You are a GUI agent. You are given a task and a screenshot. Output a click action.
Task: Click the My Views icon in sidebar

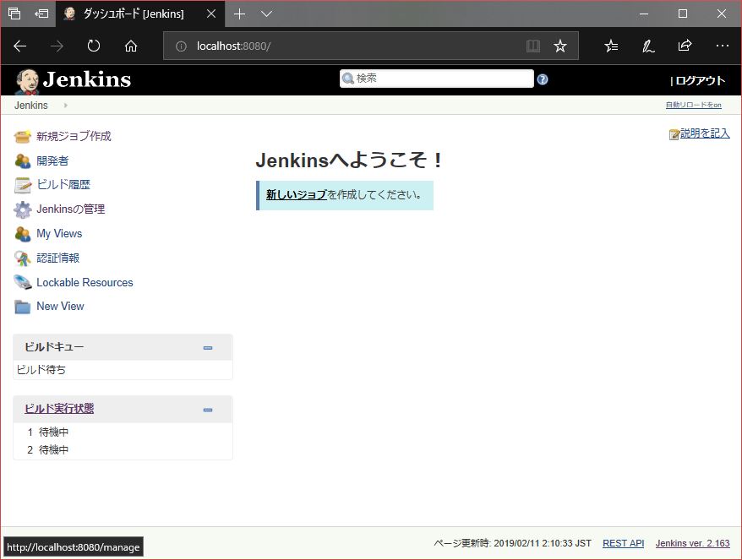click(x=22, y=234)
